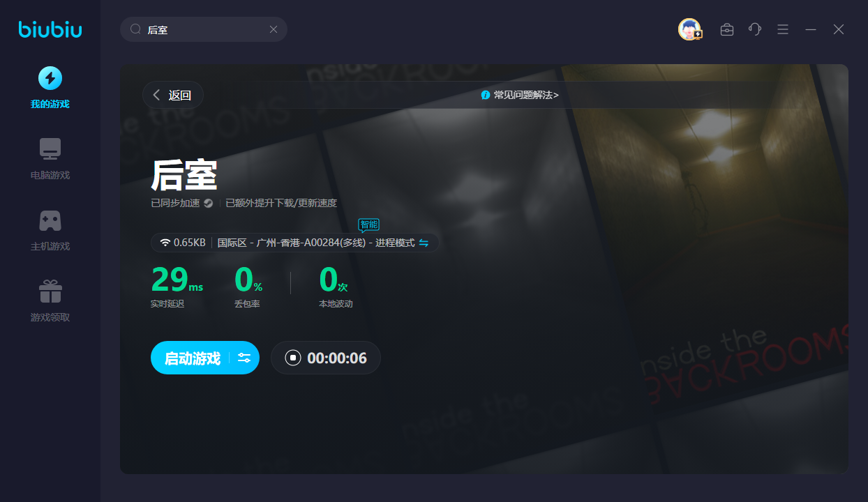Click the 智能 mode badge
The image size is (868, 502).
[368, 225]
